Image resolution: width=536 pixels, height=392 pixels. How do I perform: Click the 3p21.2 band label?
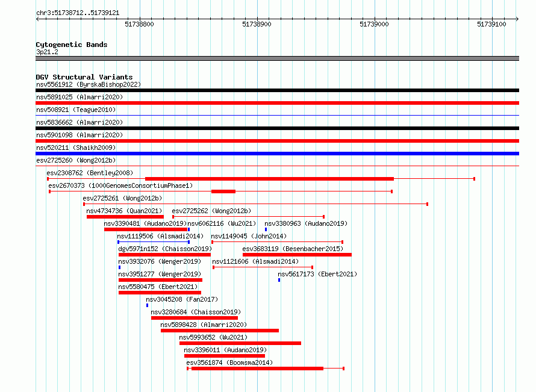tap(47, 52)
